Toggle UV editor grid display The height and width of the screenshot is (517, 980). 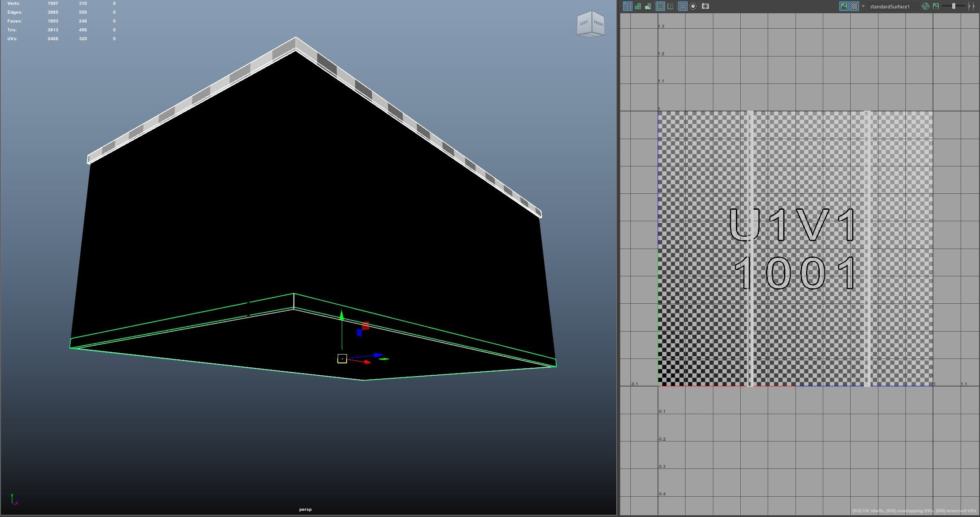(683, 6)
